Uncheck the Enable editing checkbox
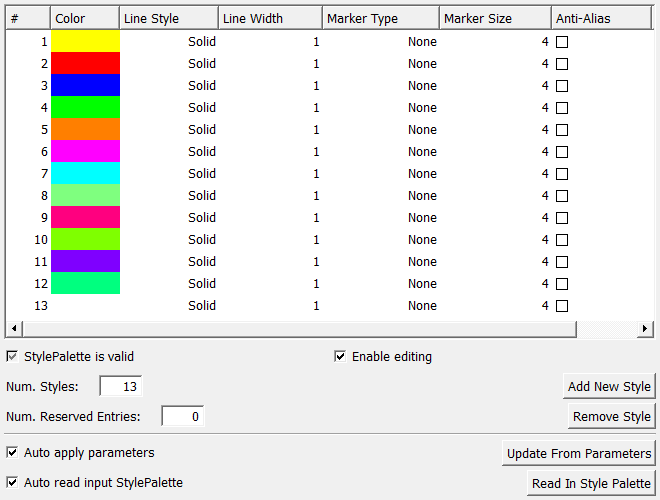660x500 pixels. click(340, 356)
